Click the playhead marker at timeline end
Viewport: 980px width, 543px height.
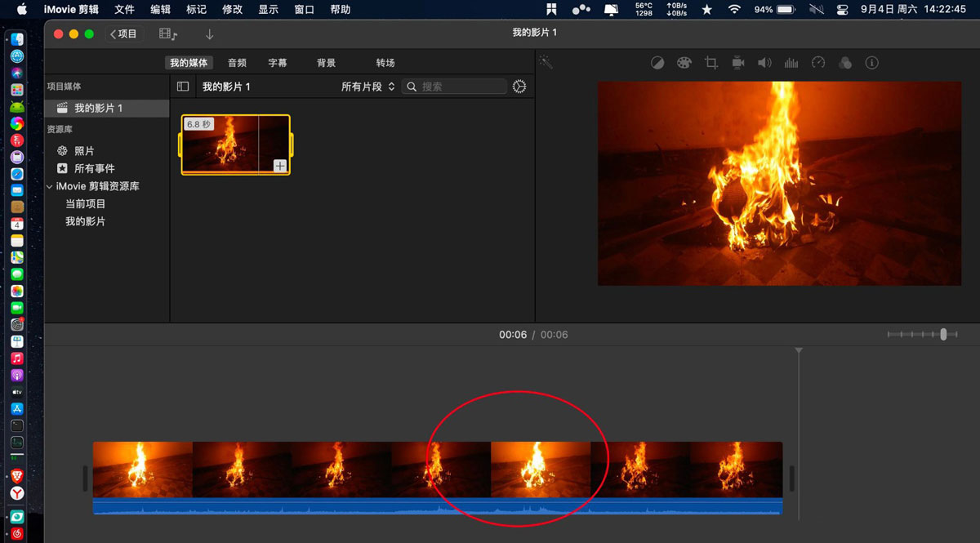799,351
